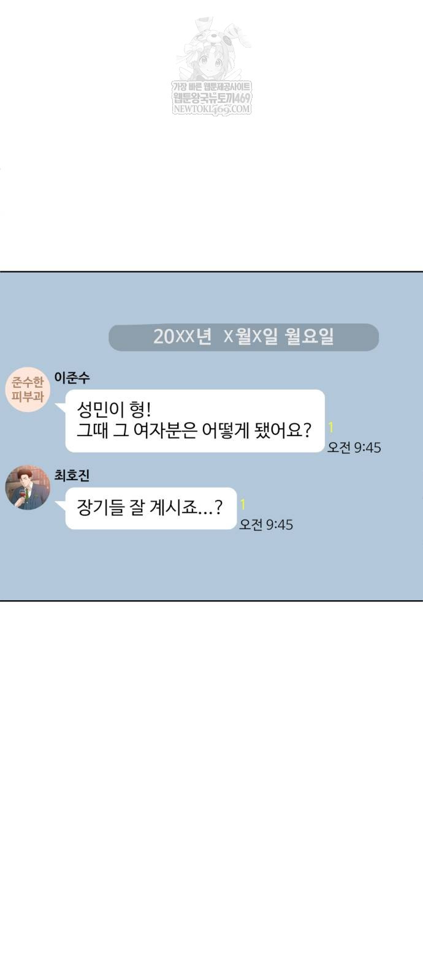Open 최호진's profile photo avatar
Viewport: 423px width, 980px height.
(28, 488)
